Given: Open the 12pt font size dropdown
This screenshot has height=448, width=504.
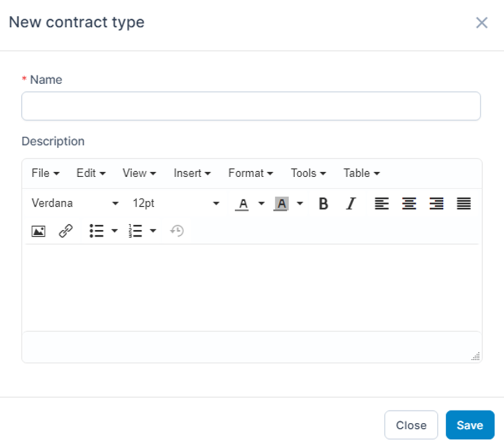Looking at the screenshot, I should tap(176, 203).
